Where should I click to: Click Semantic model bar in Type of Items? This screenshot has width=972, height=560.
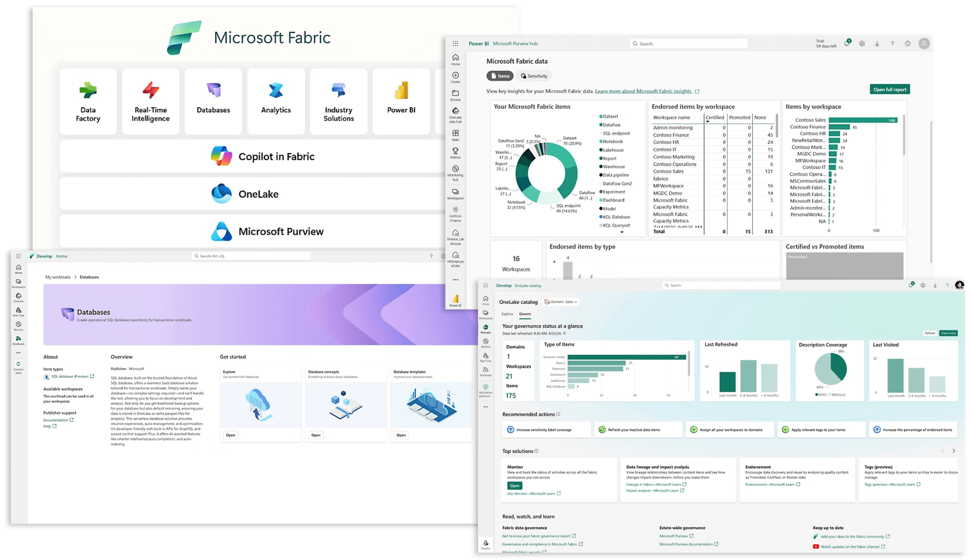pyautogui.click(x=626, y=357)
